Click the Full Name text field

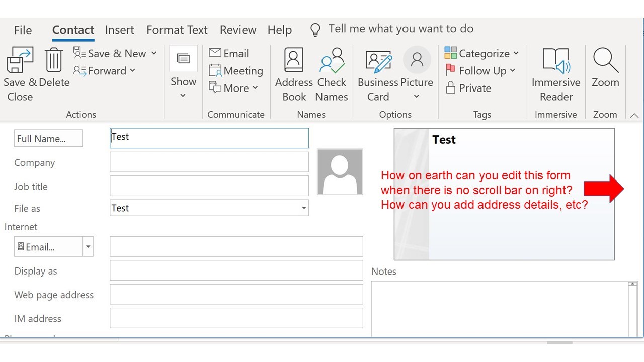point(209,138)
